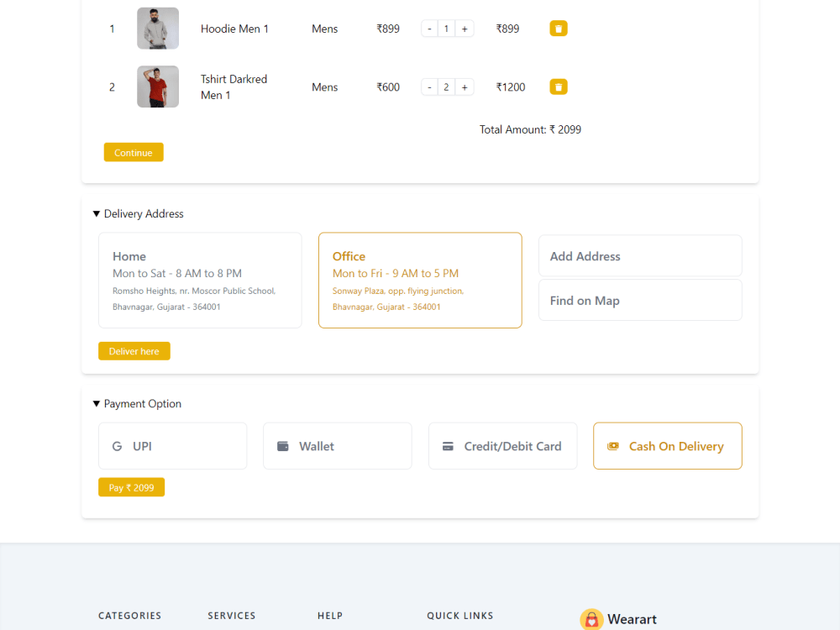Collapse the Delivery Address section
Screen dimensions: 840x630
[139, 213]
